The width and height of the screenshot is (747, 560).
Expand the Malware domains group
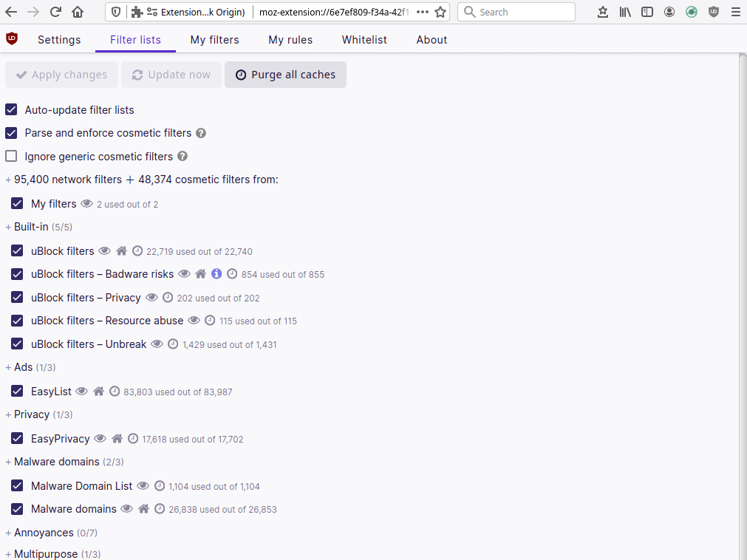8,462
